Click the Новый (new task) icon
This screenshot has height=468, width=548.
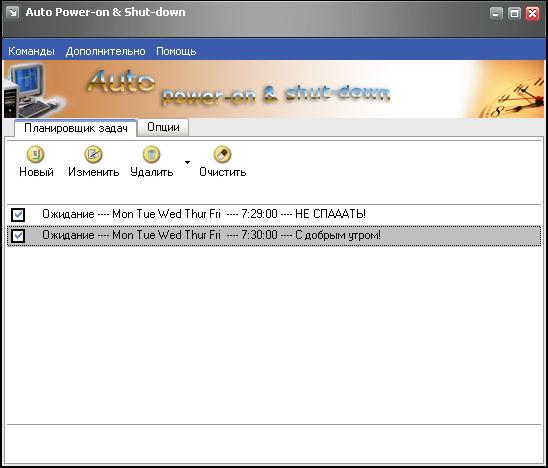36,154
